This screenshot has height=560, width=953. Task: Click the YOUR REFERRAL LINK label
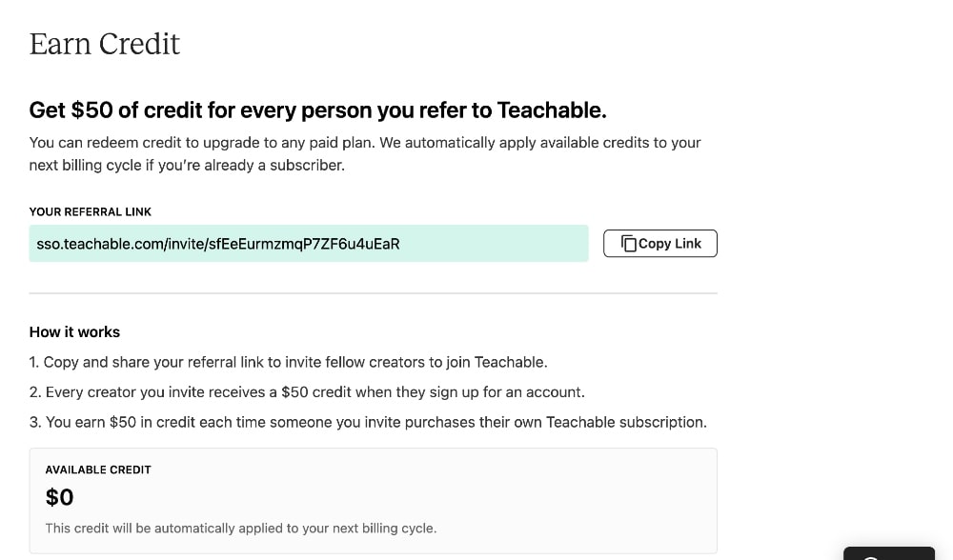(x=91, y=211)
